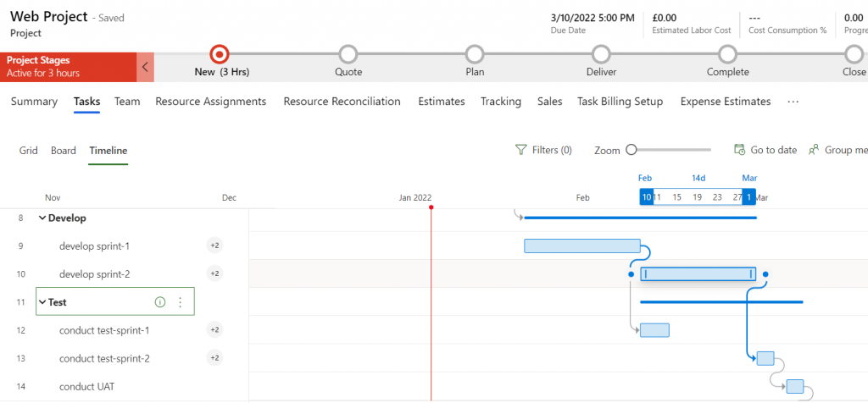Select the Deliver stage
Screen dimensions: 868x403
[x=601, y=54]
